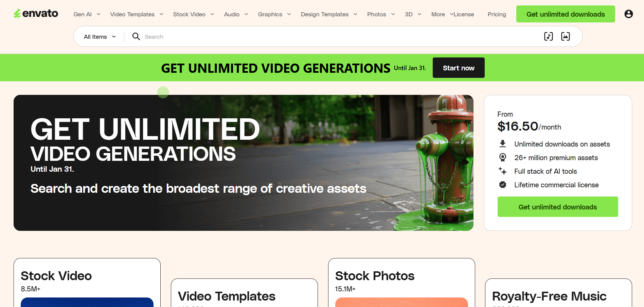Focus the Search text field

click(340, 36)
